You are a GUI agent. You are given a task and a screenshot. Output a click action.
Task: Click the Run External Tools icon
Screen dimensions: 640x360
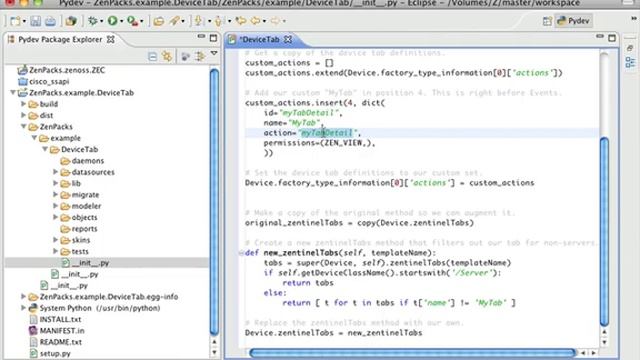132,21
